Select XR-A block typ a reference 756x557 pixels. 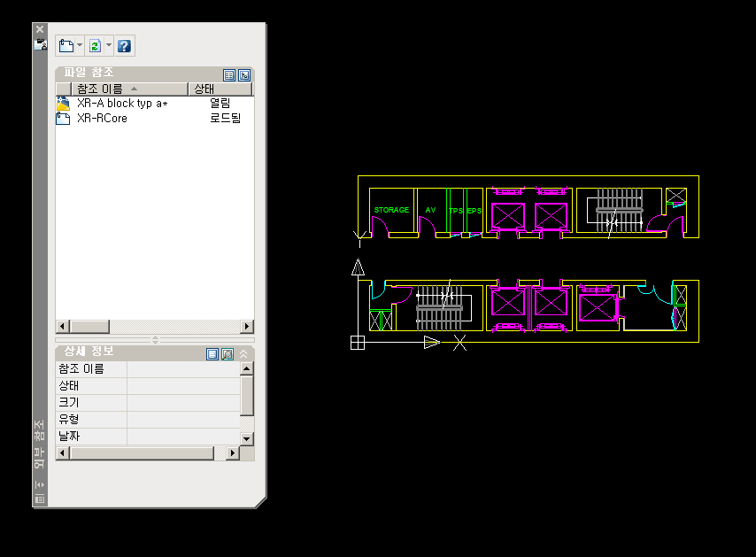point(121,104)
